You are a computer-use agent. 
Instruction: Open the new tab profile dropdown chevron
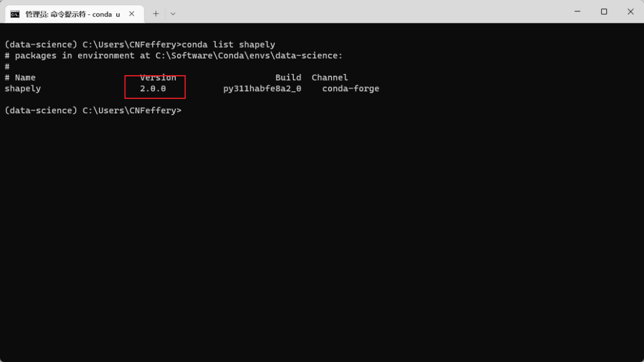click(174, 13)
